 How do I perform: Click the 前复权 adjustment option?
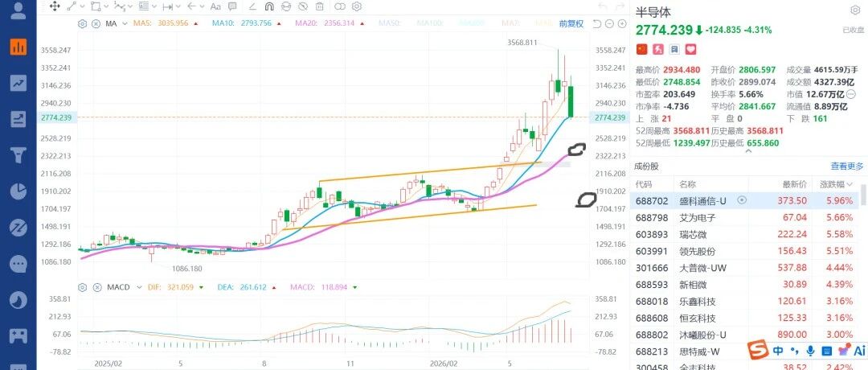click(571, 24)
